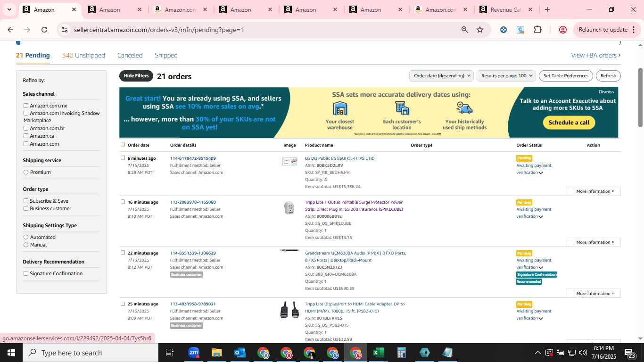Check the Amazon.com.br sales channel filter
Viewport: 644px width, 362px height.
[26, 128]
